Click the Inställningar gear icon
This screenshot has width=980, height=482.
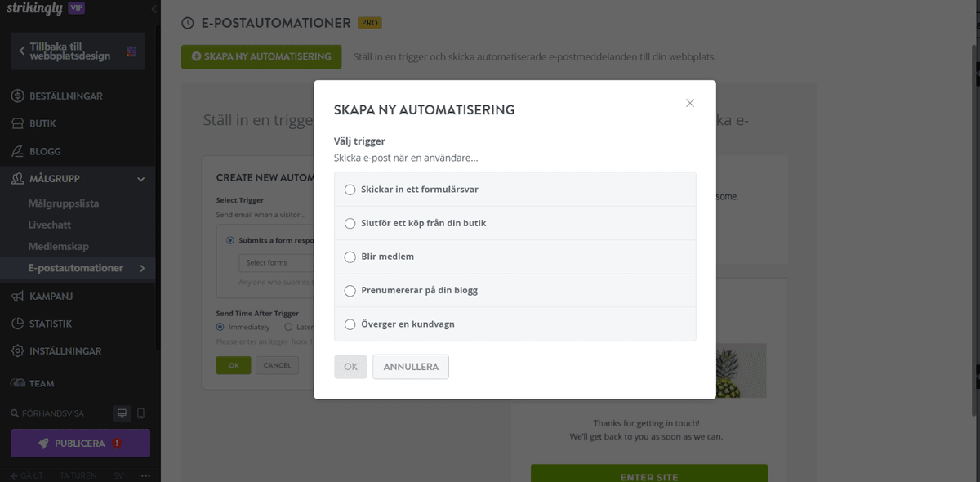coord(17,351)
